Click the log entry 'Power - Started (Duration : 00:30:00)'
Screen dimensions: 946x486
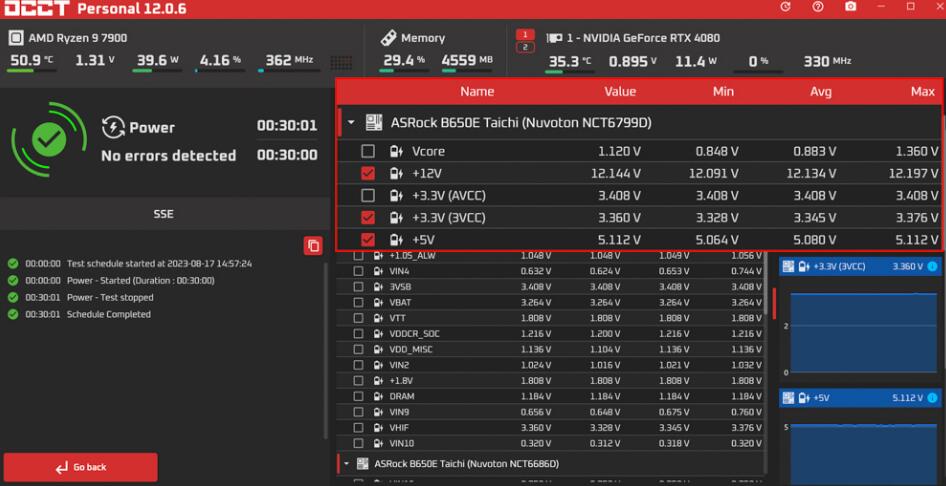pos(141,280)
